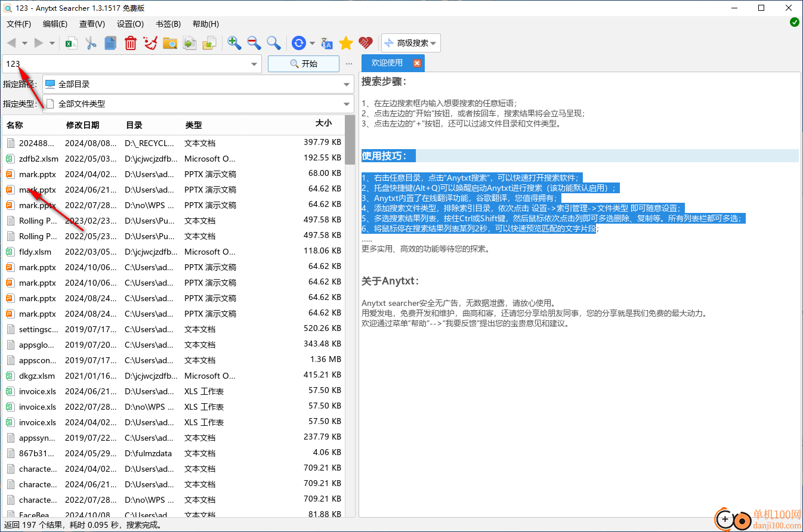Click the blue document copy icon
The width and height of the screenshot is (803, 532).
[x=110, y=43]
